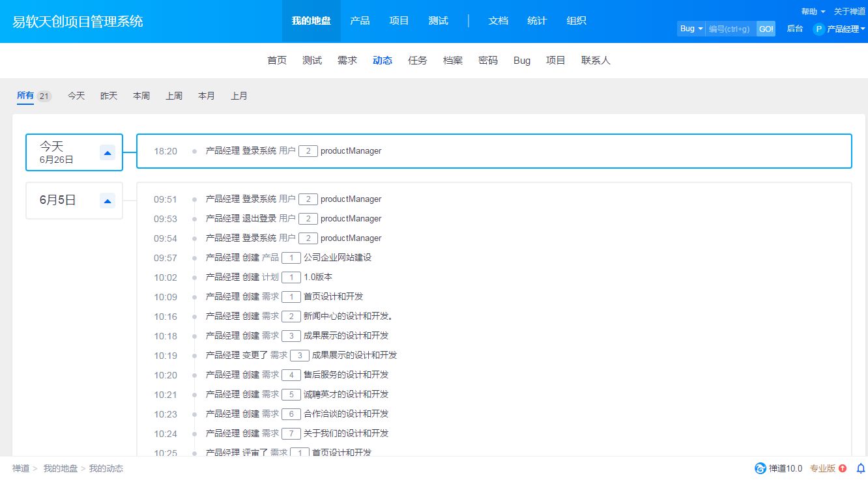Open the 公司企业网站建设 product link
Image resolution: width=868 pixels, height=480 pixels.
338,258
